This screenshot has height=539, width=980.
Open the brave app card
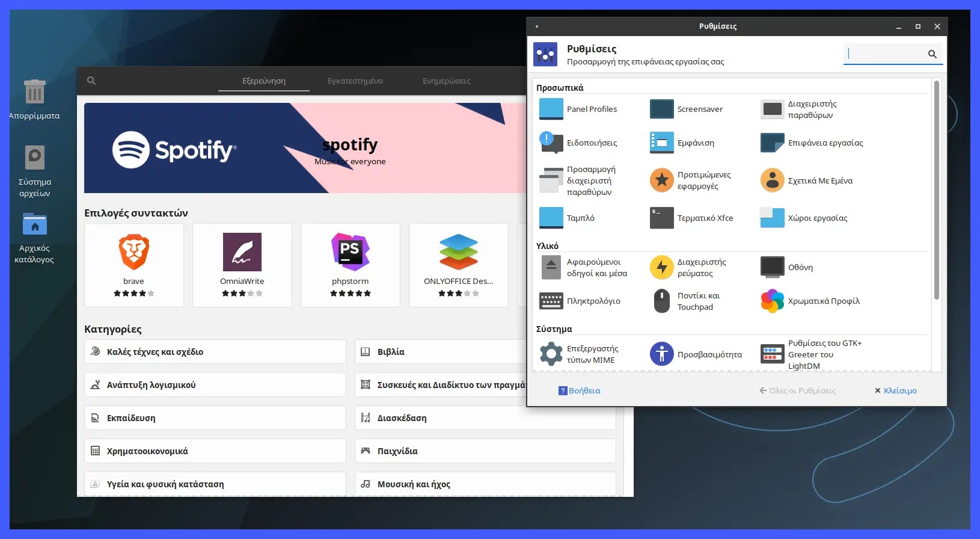point(134,265)
